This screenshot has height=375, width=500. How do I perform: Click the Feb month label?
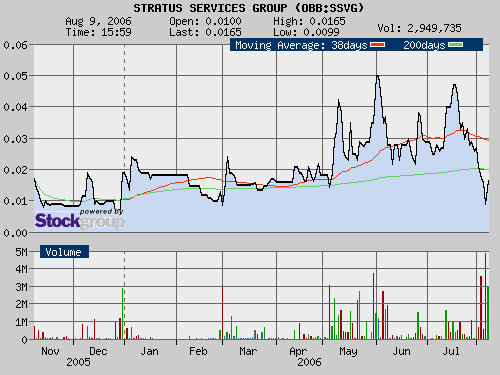pyautogui.click(x=198, y=351)
